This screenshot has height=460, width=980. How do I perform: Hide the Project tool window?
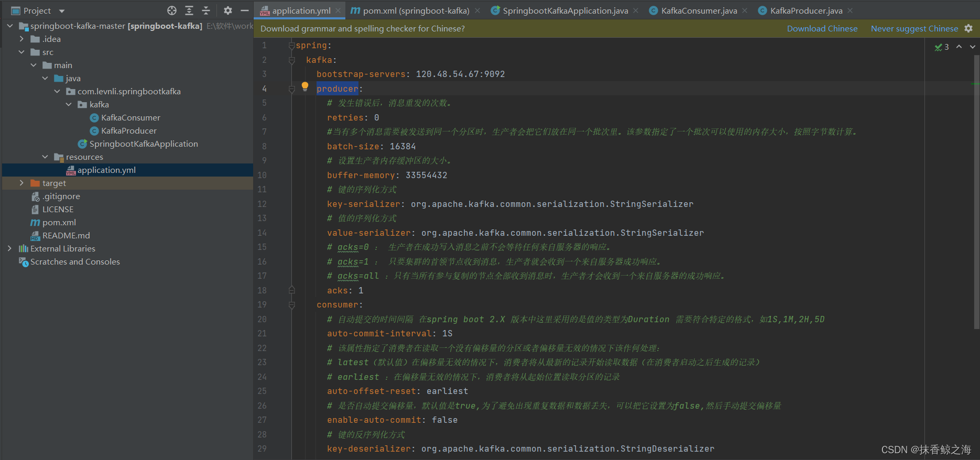pos(244,10)
